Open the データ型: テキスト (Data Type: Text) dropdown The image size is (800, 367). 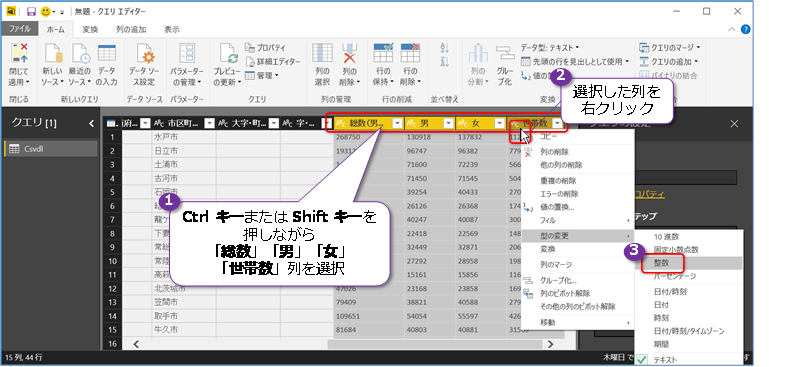(550, 47)
